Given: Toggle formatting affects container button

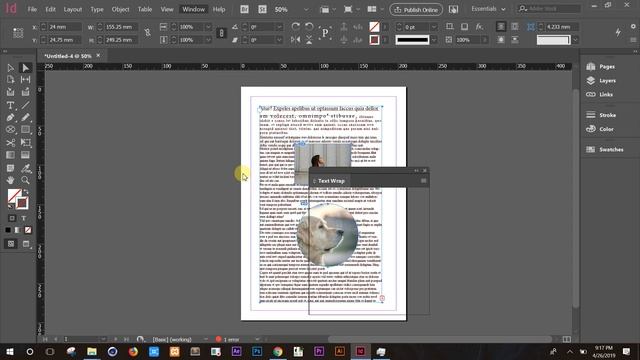Looking at the screenshot, I should [12, 218].
